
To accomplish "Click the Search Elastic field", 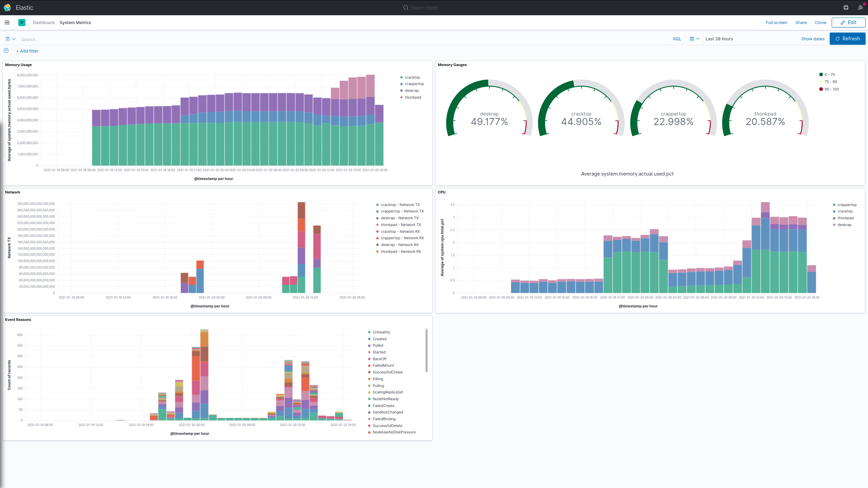I will [x=425, y=7].
